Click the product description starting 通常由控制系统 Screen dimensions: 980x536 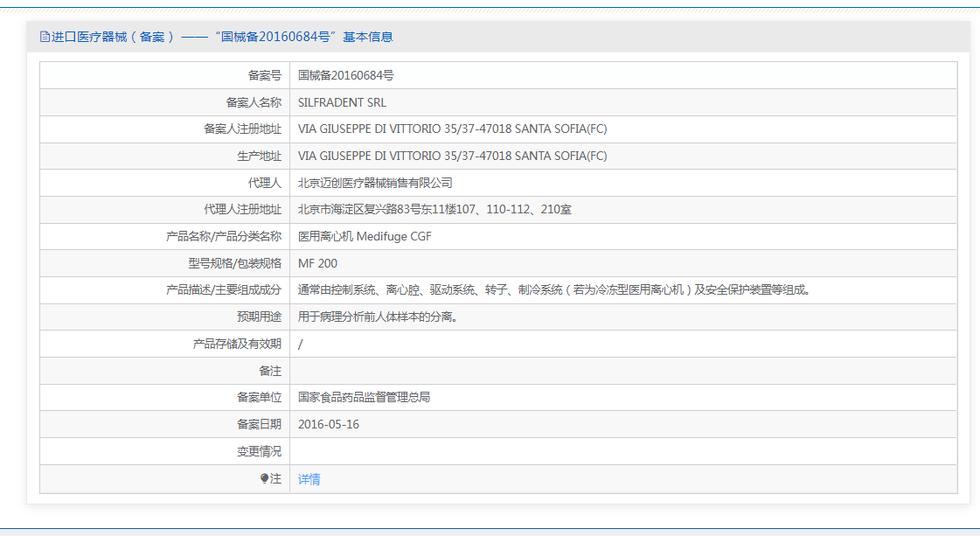click(x=554, y=290)
